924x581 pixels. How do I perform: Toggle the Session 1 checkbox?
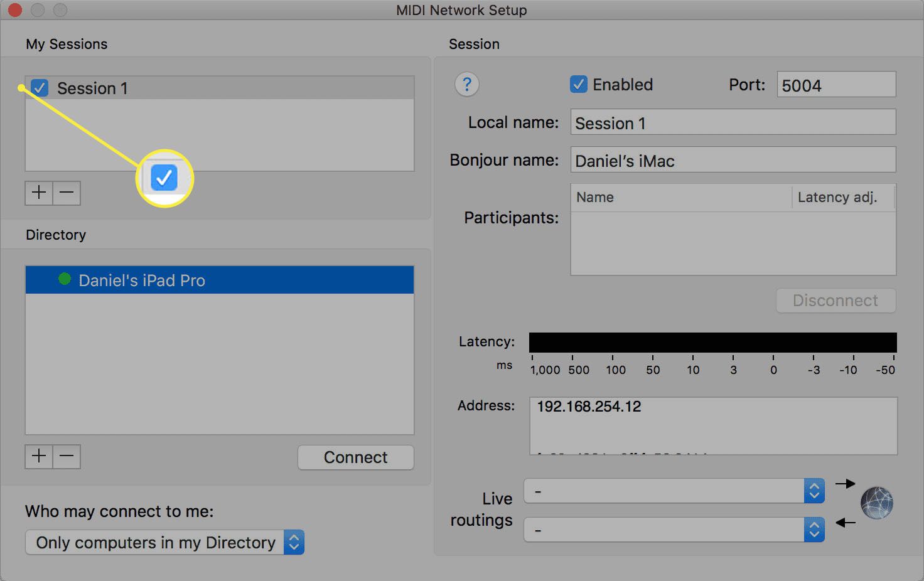pos(40,88)
